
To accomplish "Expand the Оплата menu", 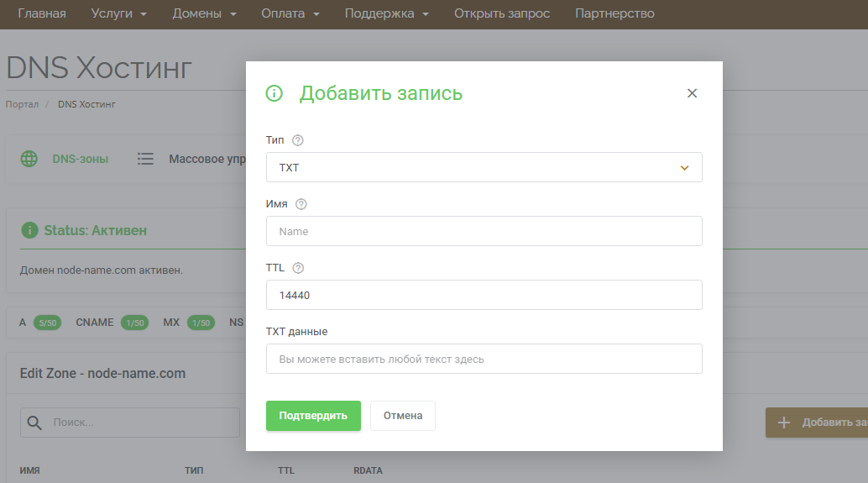I will coord(290,13).
